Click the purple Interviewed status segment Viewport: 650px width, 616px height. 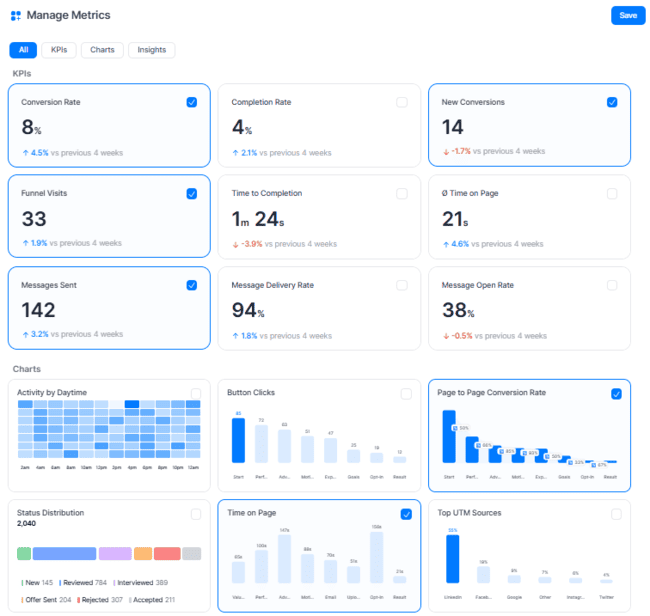pyautogui.click(x=115, y=554)
